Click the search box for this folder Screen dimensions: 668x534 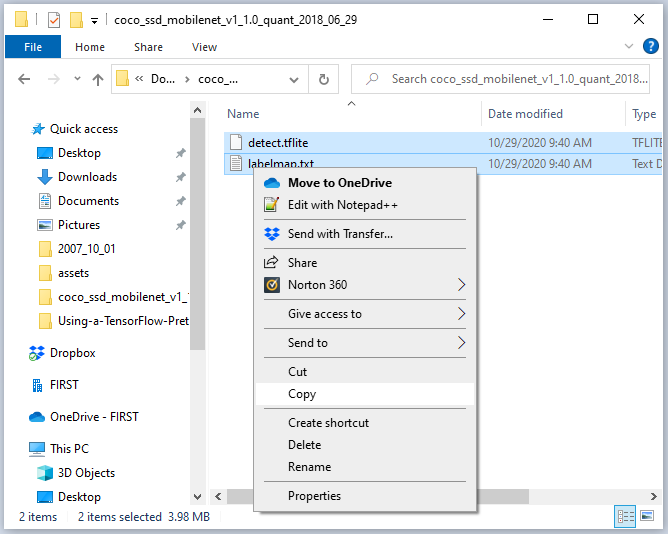(x=505, y=79)
